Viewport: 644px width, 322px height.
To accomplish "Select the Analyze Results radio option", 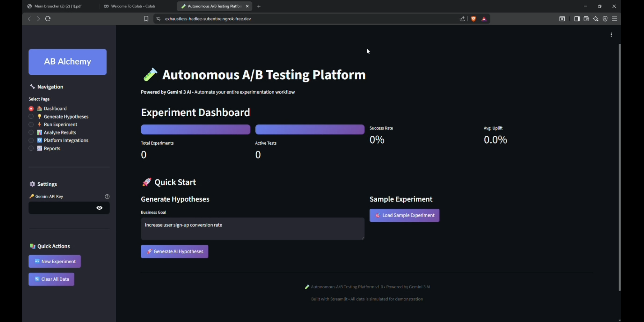I will (31, 132).
